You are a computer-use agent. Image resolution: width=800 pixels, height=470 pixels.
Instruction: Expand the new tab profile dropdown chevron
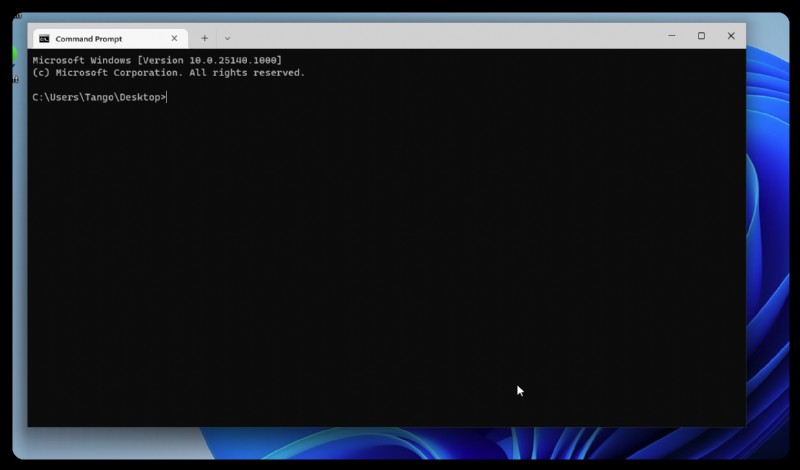point(227,38)
